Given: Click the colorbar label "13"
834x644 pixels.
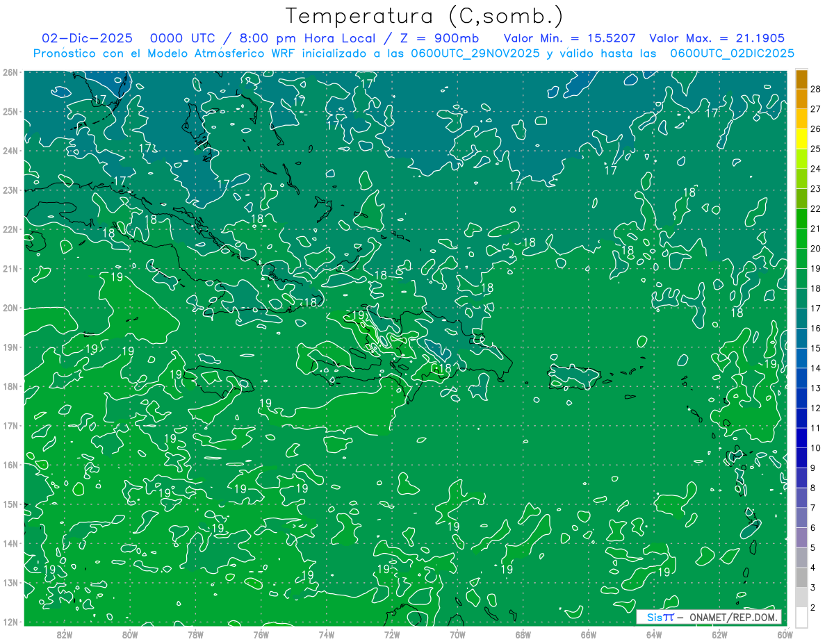Looking at the screenshot, I should [815, 388].
